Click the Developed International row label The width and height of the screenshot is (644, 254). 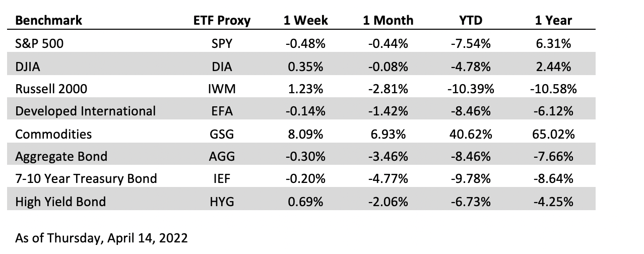coord(86,111)
